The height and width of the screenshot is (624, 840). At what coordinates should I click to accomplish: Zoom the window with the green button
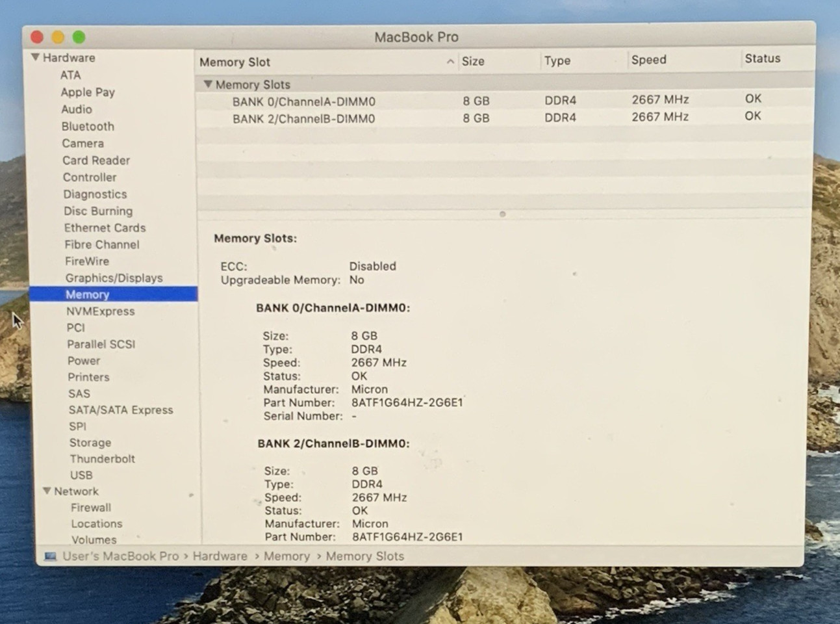click(79, 37)
